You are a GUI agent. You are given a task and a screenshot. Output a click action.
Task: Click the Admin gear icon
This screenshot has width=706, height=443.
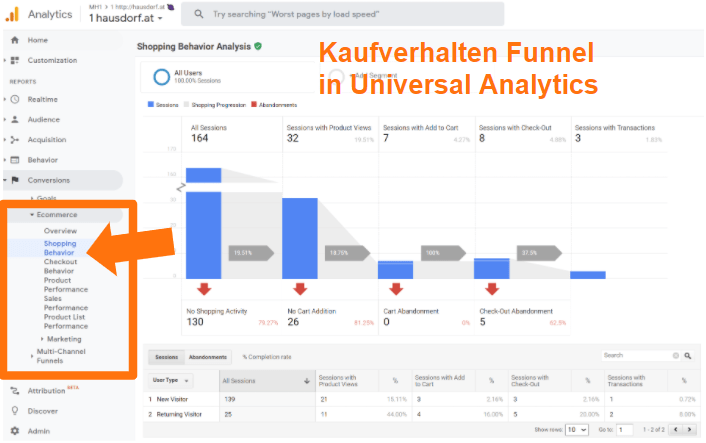[15, 431]
